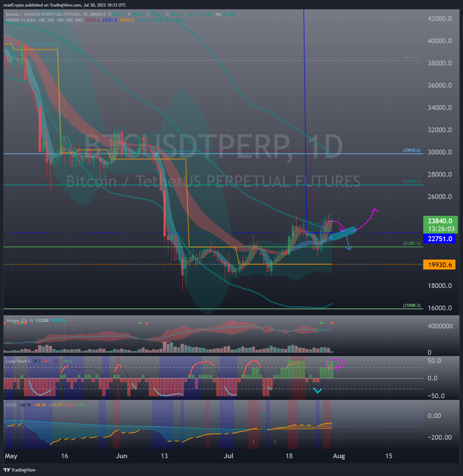Image resolution: width=463 pixels, height=476 pixels.
Task: Click the (29840.6) horizontal level label
Action: (x=412, y=150)
